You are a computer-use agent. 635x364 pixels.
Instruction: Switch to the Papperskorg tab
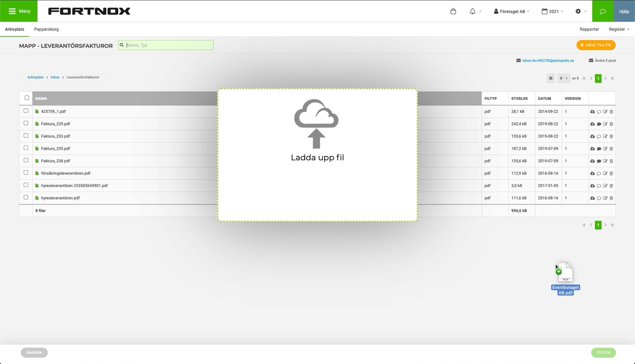(46, 29)
